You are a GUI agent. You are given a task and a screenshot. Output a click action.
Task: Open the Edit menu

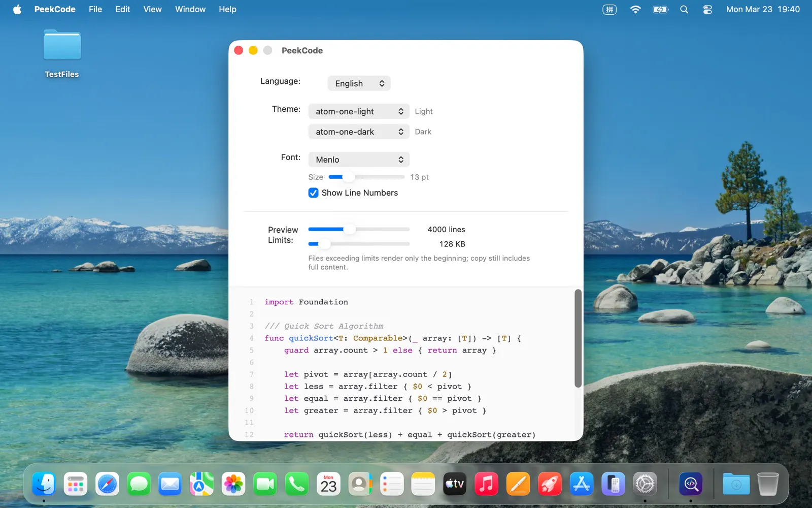[123, 9]
